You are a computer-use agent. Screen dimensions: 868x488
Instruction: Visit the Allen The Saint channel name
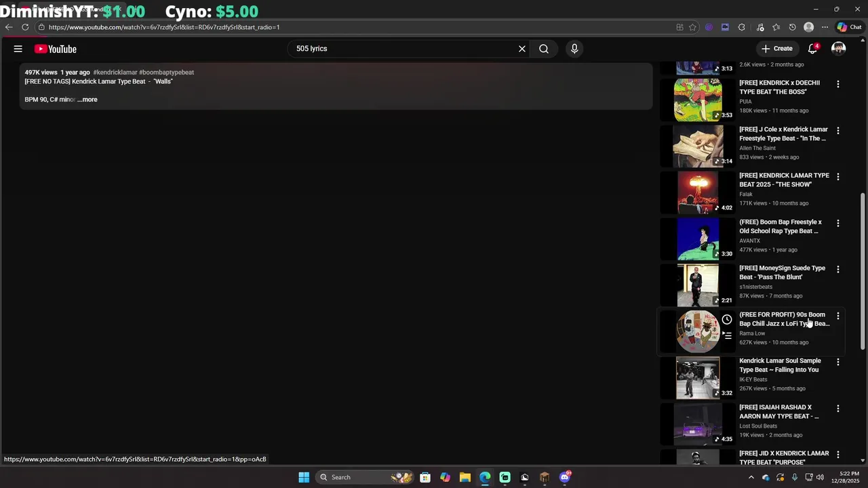(x=757, y=148)
